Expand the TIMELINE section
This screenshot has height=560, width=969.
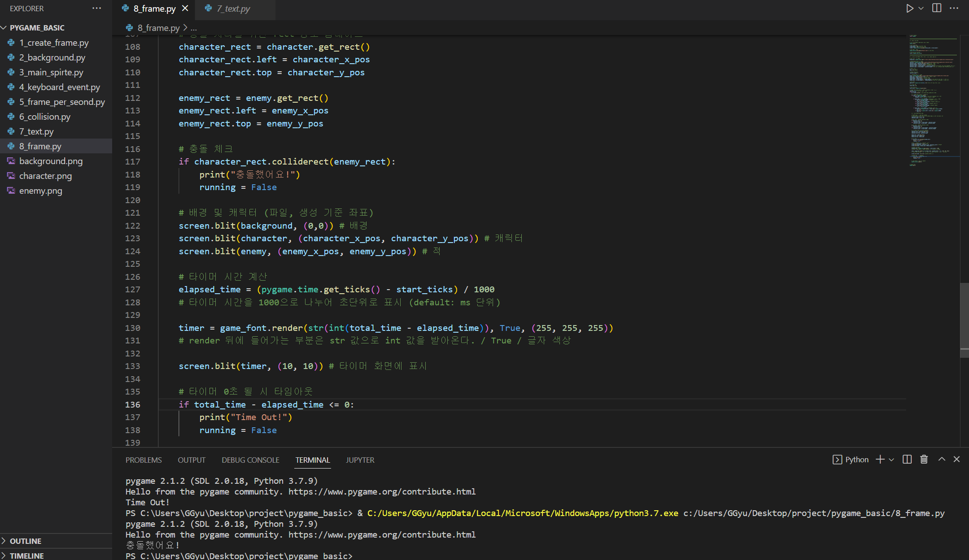click(26, 556)
